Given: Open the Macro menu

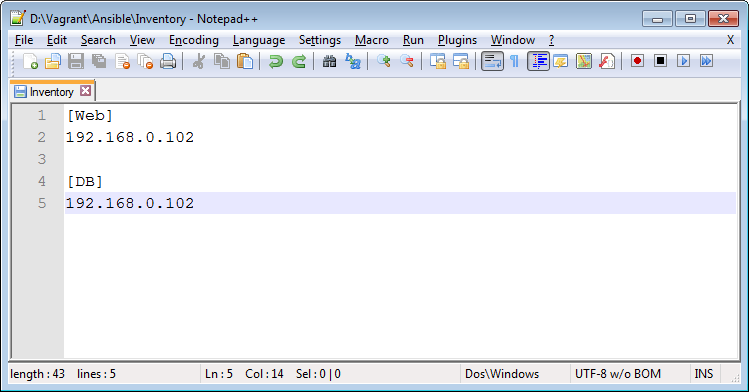Looking at the screenshot, I should (372, 40).
